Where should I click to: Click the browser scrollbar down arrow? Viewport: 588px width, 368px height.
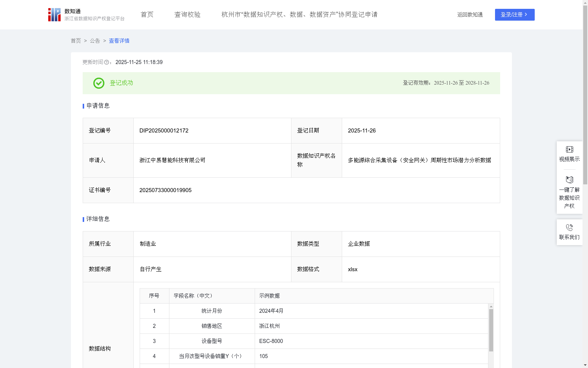click(x=585, y=365)
